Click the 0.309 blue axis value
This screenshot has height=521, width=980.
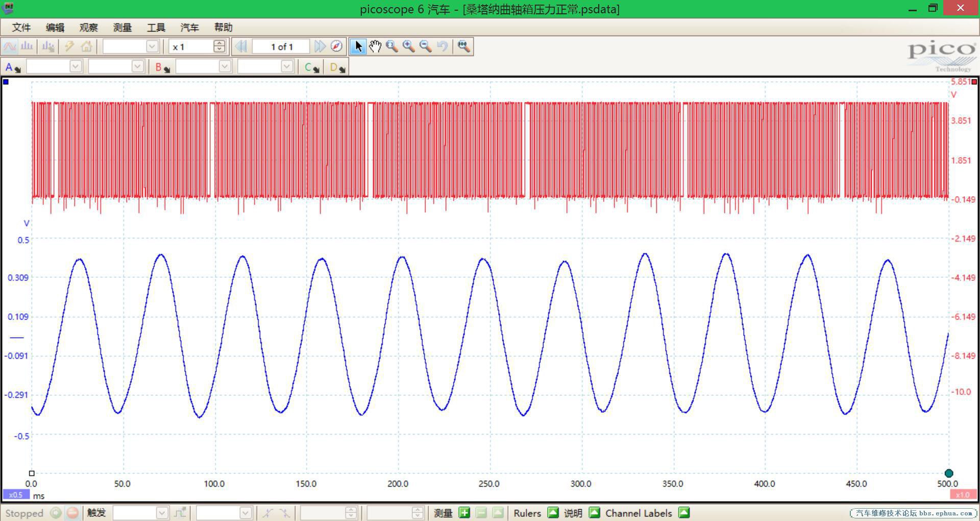point(18,277)
